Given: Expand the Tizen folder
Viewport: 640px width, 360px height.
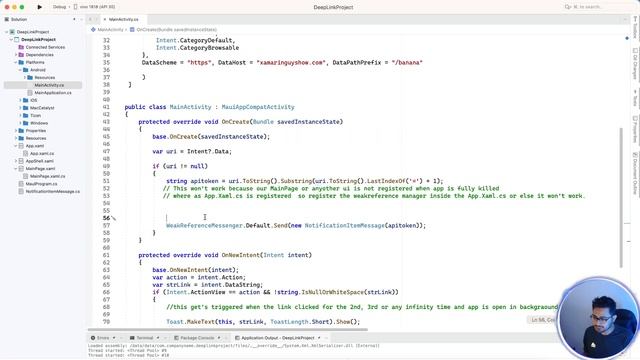Looking at the screenshot, I should (x=20, y=116).
